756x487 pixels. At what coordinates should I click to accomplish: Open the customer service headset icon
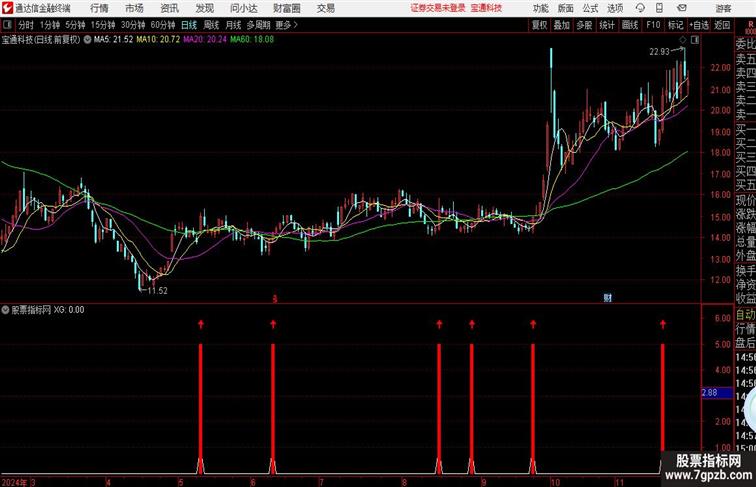coord(640,8)
